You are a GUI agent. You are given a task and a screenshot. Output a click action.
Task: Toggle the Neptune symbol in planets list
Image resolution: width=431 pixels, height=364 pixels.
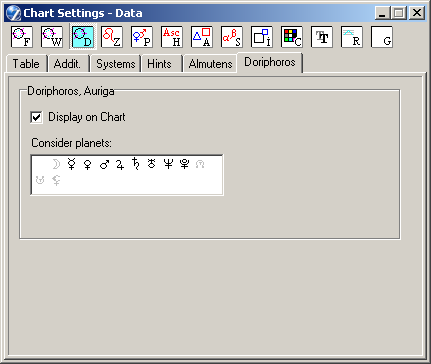[x=168, y=164]
